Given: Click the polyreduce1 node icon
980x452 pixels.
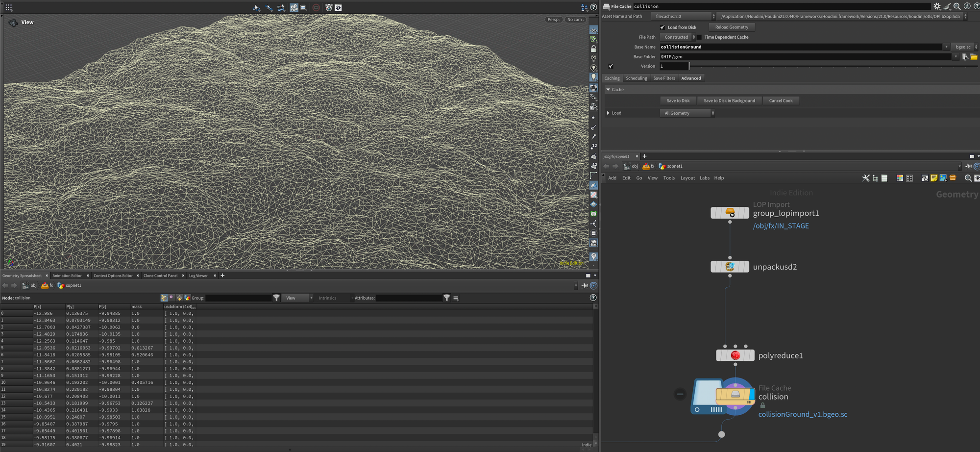Looking at the screenshot, I should point(735,355).
